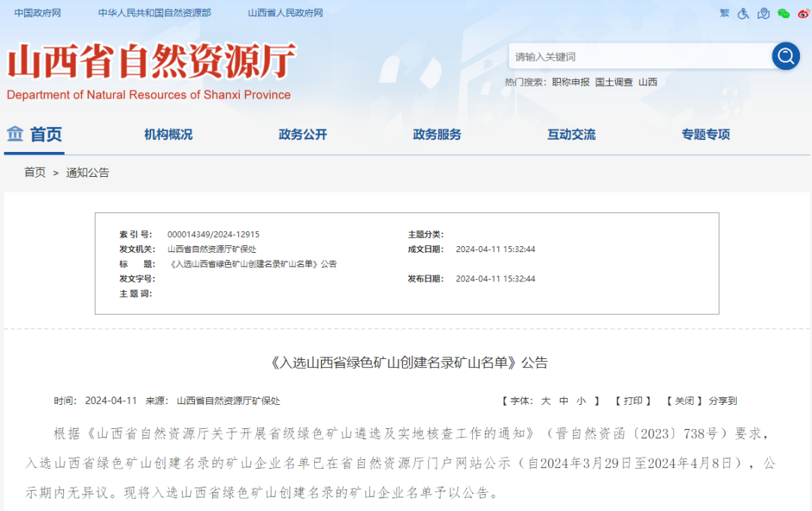The width and height of the screenshot is (812, 511).
Task: Focus the 请输入关键词 search field
Action: 639,56
